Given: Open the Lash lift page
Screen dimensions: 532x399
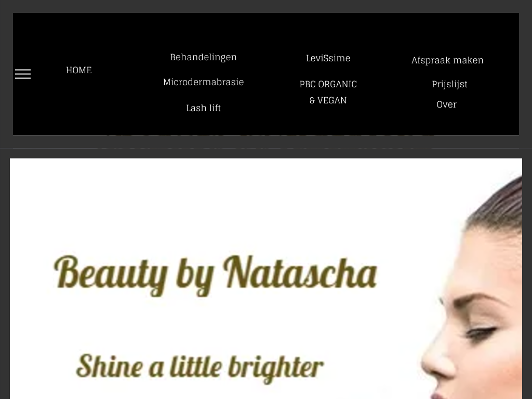Looking at the screenshot, I should (203, 108).
